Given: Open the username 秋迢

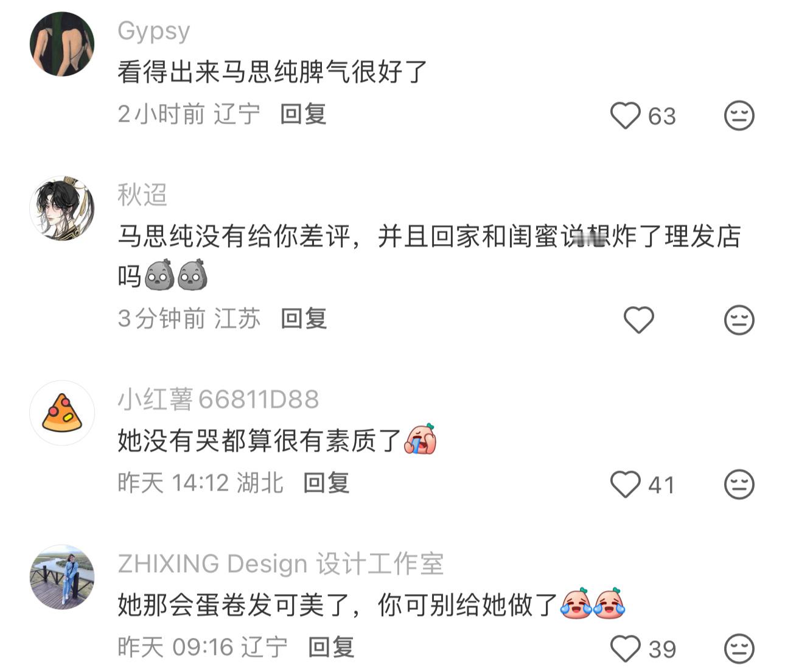Looking at the screenshot, I should tap(142, 195).
